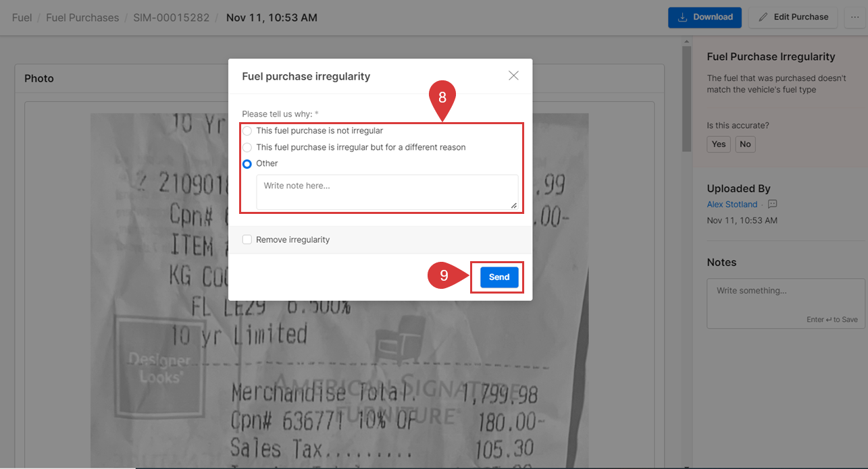Click the Download button
Screen dimensions: 868x469
705,18
